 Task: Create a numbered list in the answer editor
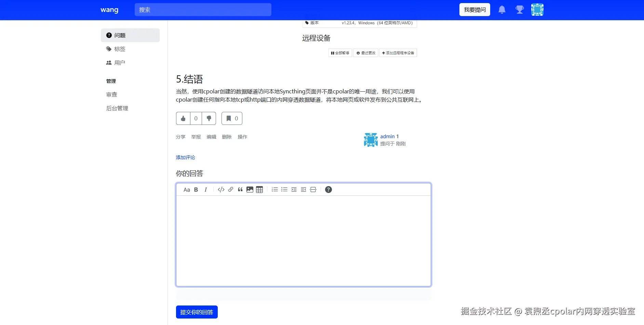click(x=274, y=189)
